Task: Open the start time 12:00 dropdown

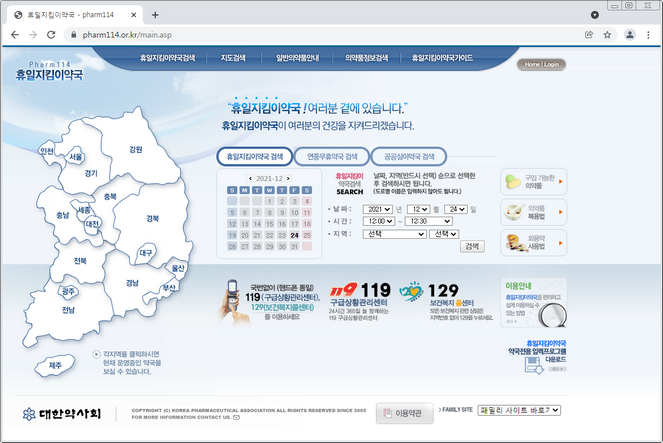Action: point(379,221)
